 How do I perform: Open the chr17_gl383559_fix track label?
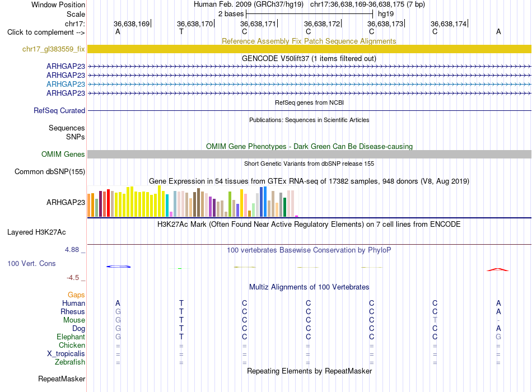pos(54,49)
